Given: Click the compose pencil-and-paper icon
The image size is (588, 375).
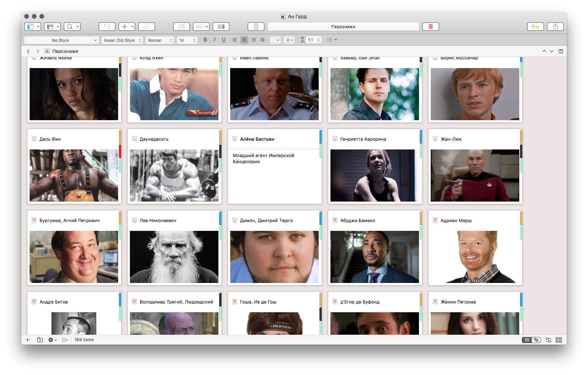Looking at the screenshot, I should (181, 27).
